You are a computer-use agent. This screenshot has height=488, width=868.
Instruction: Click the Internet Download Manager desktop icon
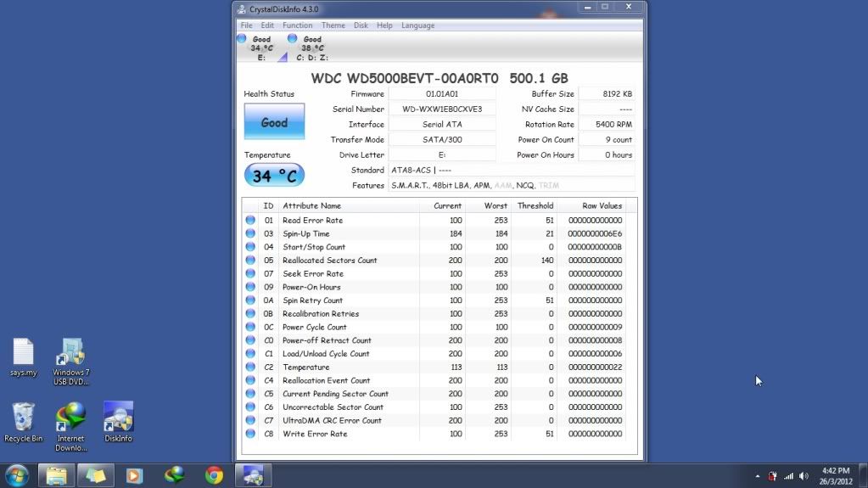tap(70, 417)
